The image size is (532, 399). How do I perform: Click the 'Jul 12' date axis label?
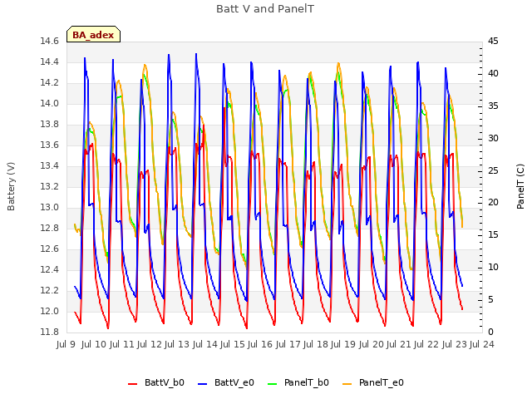[150, 344]
